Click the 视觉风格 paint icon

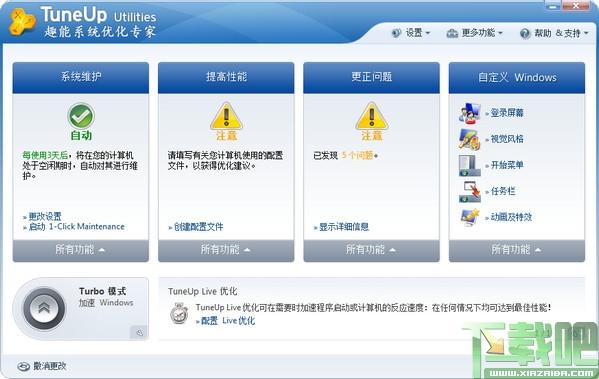click(x=469, y=139)
